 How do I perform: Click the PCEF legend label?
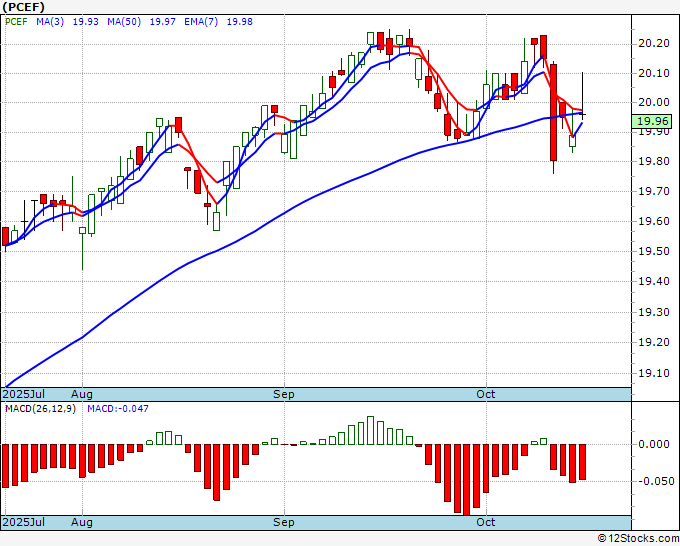click(x=16, y=22)
